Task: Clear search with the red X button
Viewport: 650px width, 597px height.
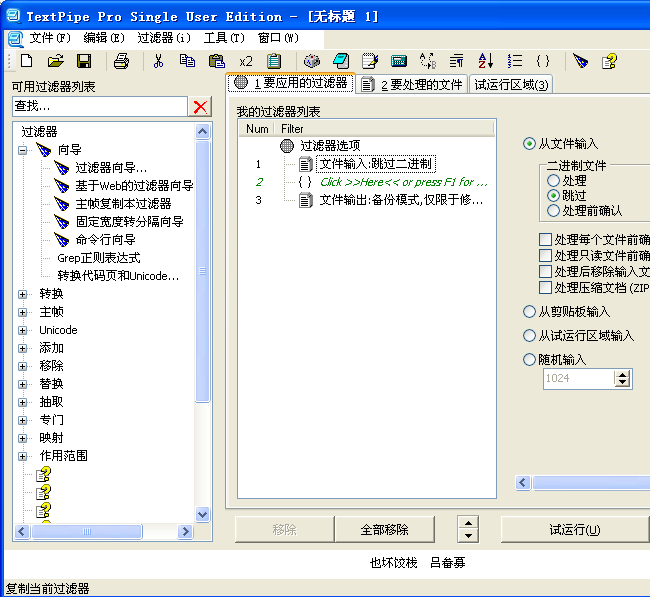Action: point(200,106)
